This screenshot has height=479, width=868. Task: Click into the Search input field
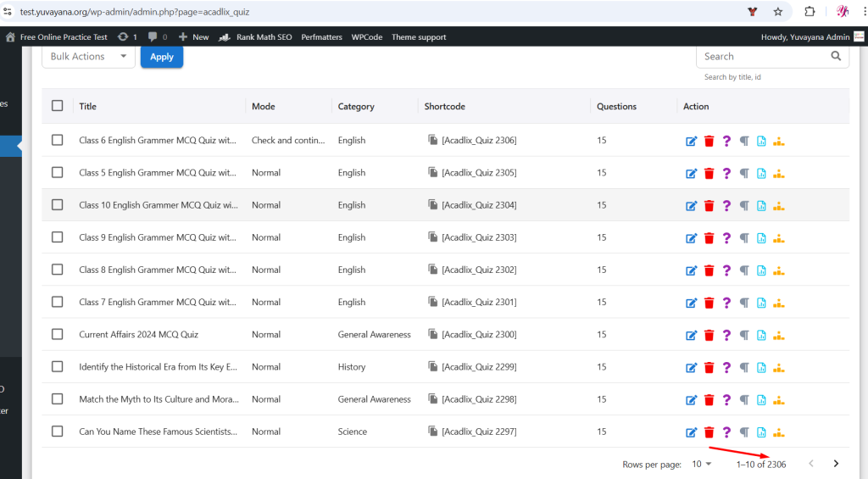click(763, 56)
